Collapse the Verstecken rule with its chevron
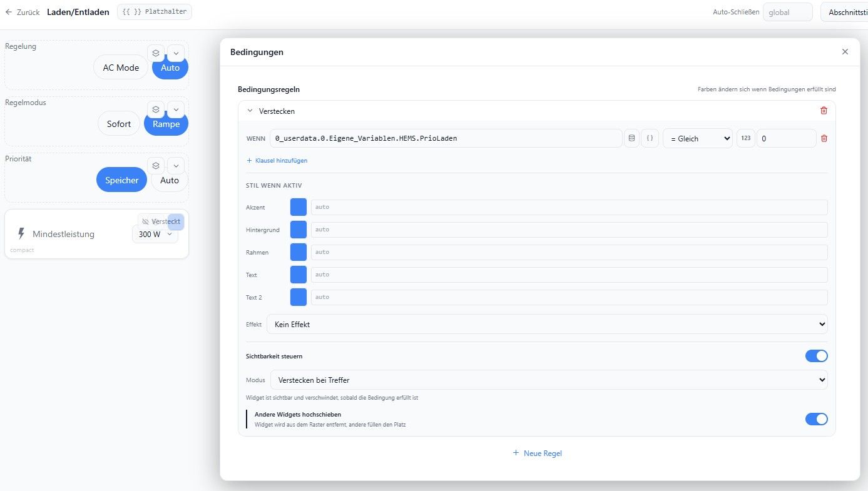 [250, 111]
